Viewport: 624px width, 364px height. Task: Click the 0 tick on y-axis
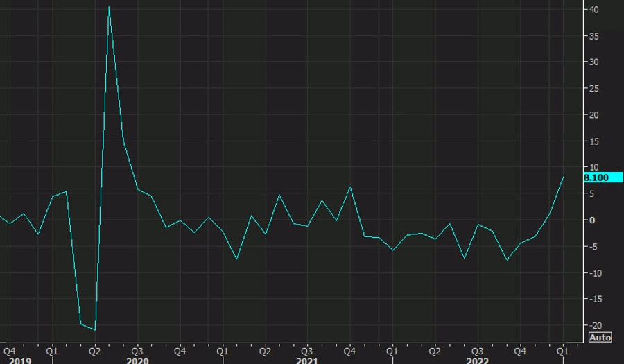592,220
